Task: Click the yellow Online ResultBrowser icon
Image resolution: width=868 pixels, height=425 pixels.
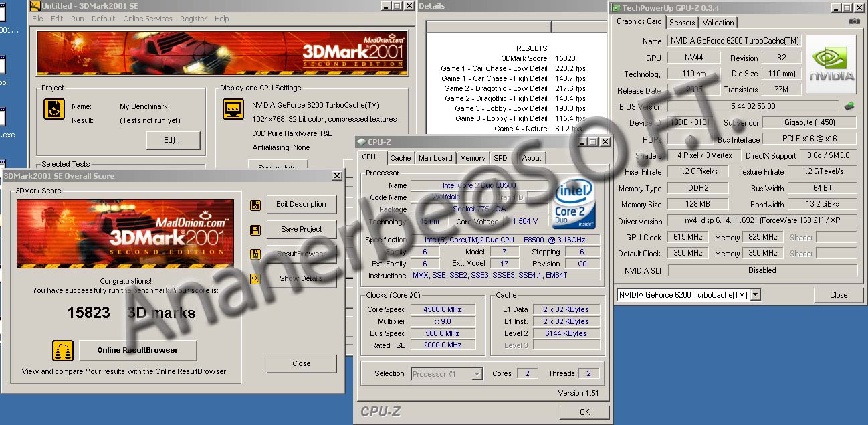Action: click(63, 351)
